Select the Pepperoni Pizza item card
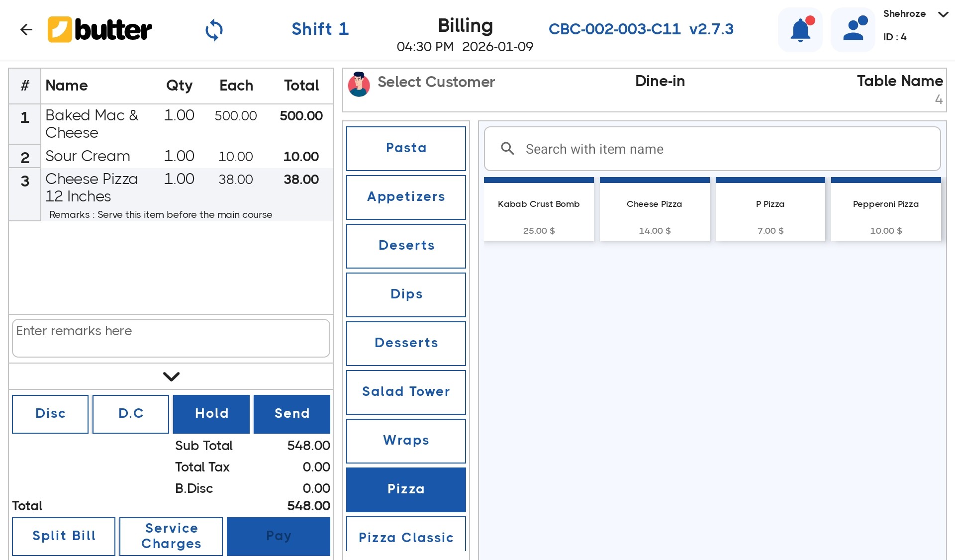This screenshot has height=560, width=955. point(886,209)
